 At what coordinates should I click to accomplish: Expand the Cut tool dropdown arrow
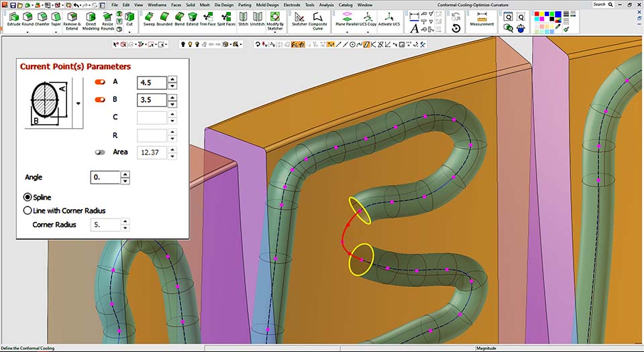coord(129,32)
